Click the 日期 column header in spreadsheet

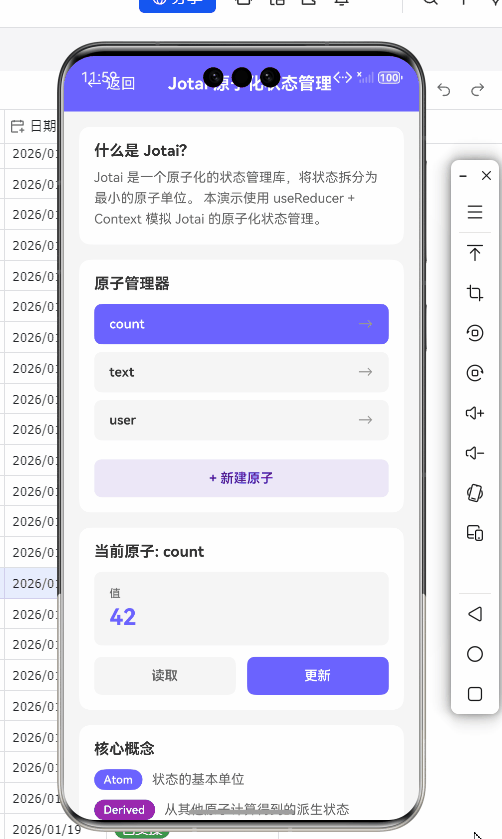(33, 126)
